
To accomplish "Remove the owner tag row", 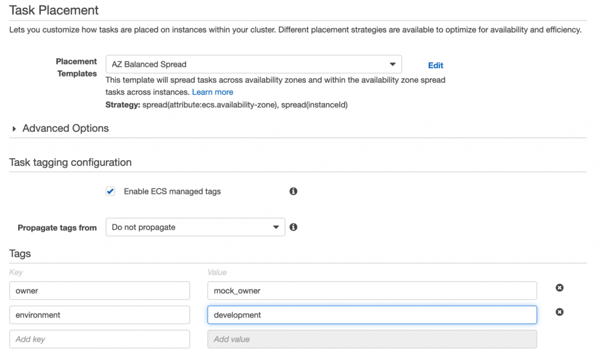I will point(559,288).
